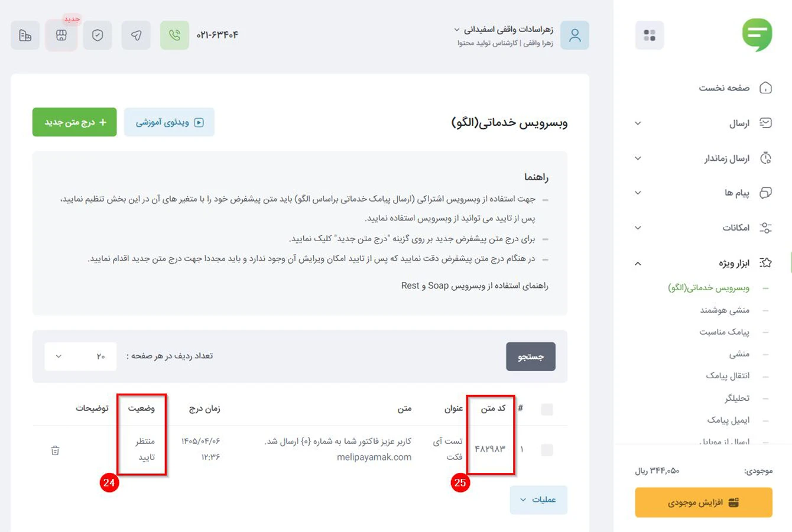This screenshot has width=792, height=532.
Task: Expand the پیام ها chevron
Action: (x=638, y=193)
